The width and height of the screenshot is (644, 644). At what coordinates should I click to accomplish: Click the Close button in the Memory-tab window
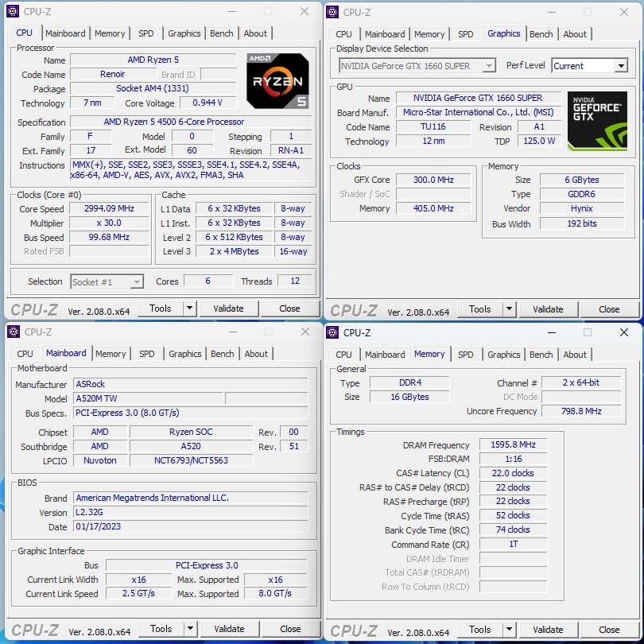coord(609,629)
